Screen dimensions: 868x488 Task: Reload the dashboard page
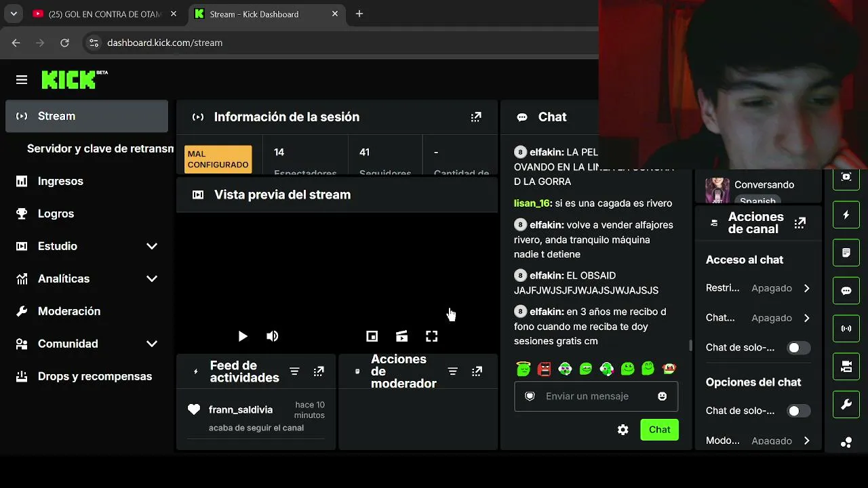(64, 43)
